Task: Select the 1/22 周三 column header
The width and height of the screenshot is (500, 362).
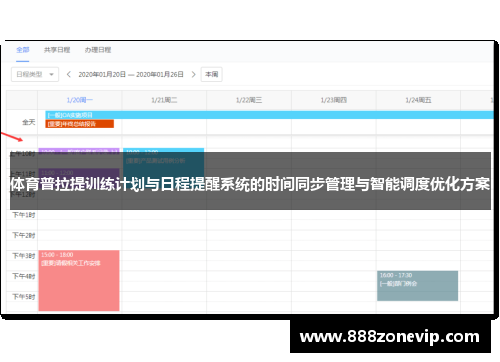Action: [x=249, y=100]
